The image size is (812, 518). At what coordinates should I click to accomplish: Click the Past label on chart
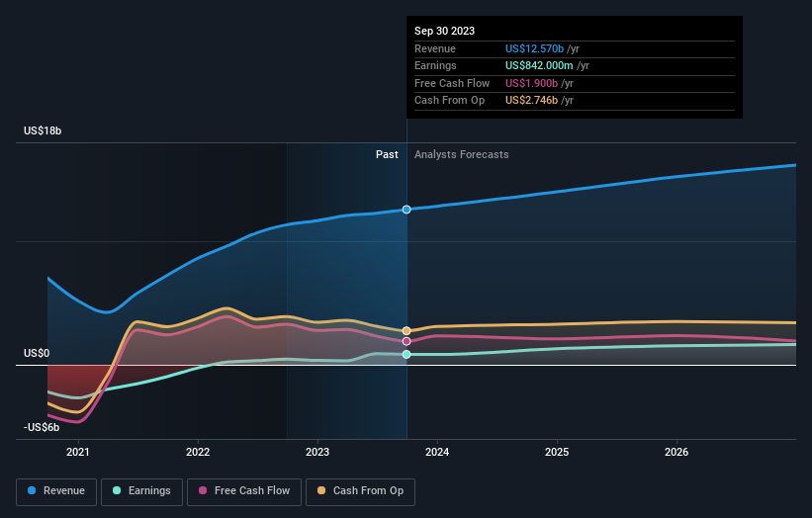coord(387,155)
